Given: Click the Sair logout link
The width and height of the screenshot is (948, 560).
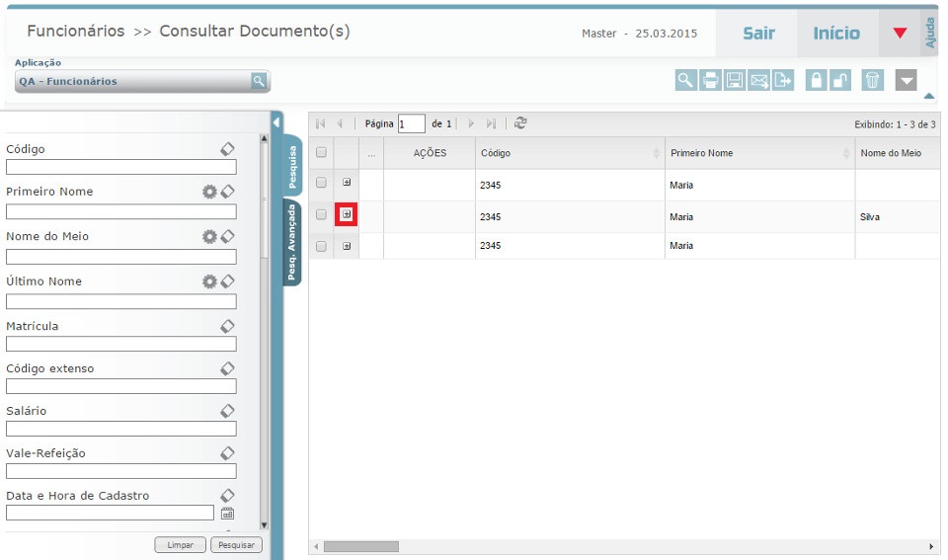Looking at the screenshot, I should pyautogui.click(x=758, y=34).
